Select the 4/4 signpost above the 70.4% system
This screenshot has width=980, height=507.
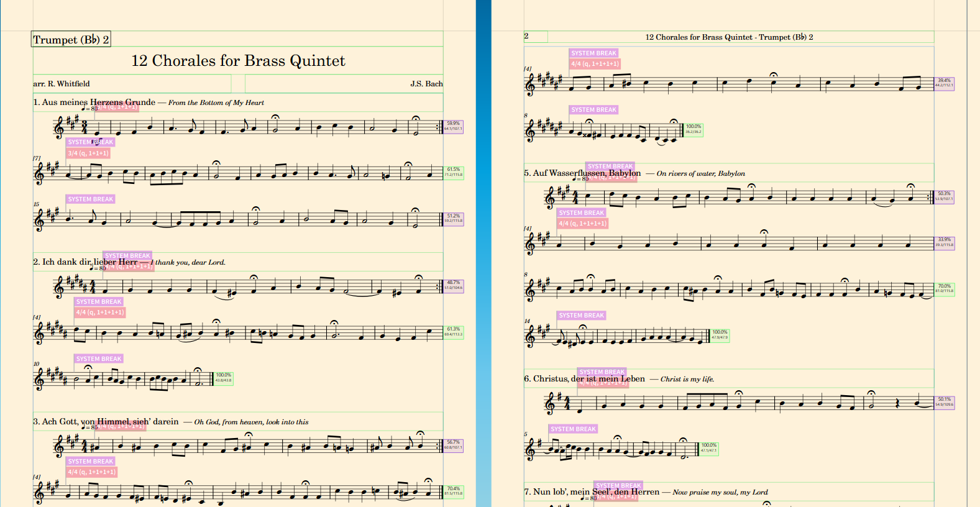click(x=92, y=472)
